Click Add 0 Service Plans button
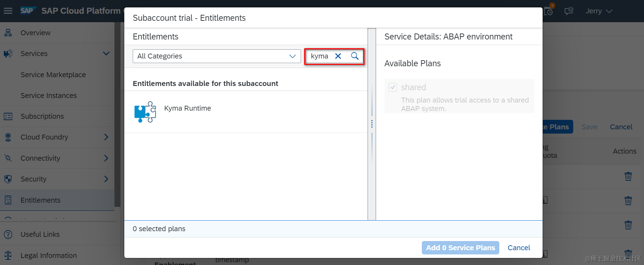This screenshot has height=265, width=644. 460,248
